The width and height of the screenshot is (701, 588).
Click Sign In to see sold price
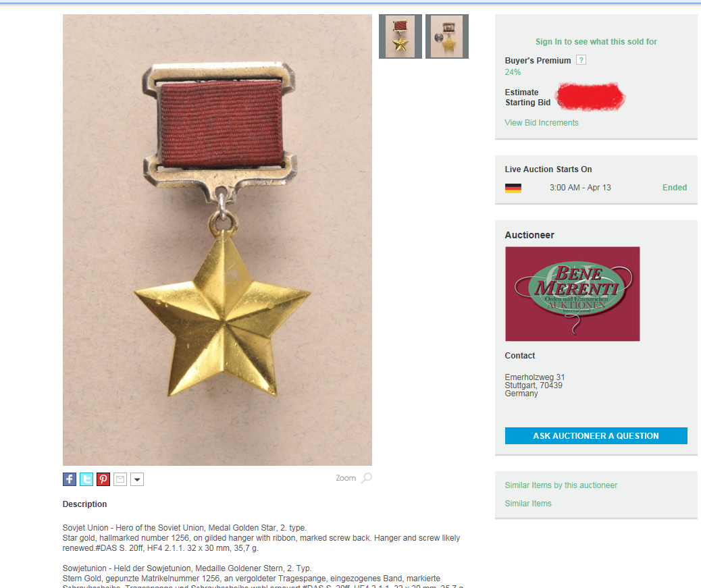pos(596,42)
